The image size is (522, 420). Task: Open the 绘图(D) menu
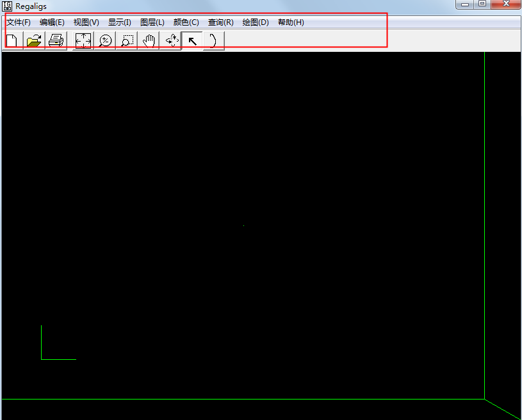[256, 22]
